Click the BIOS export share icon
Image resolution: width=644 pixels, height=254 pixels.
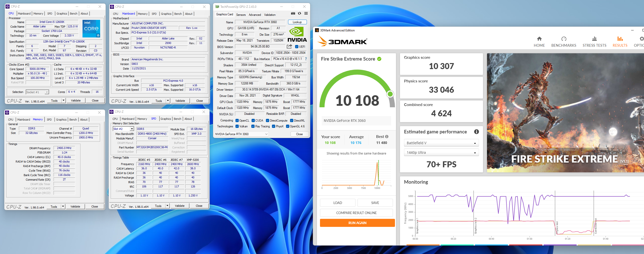click(289, 46)
